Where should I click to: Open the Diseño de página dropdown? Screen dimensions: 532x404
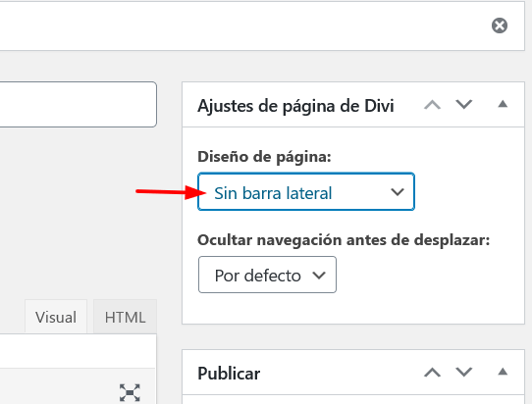pos(306,192)
